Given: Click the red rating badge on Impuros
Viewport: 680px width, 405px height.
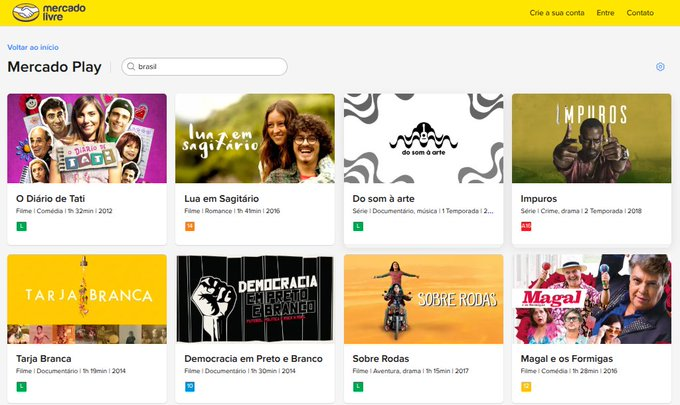Looking at the screenshot, I should pyautogui.click(x=526, y=226).
